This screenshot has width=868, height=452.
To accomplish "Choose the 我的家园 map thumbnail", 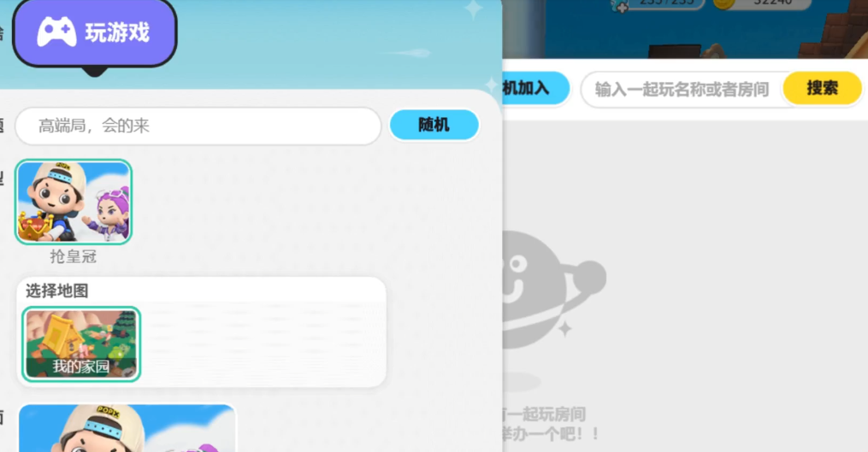I will [x=81, y=344].
